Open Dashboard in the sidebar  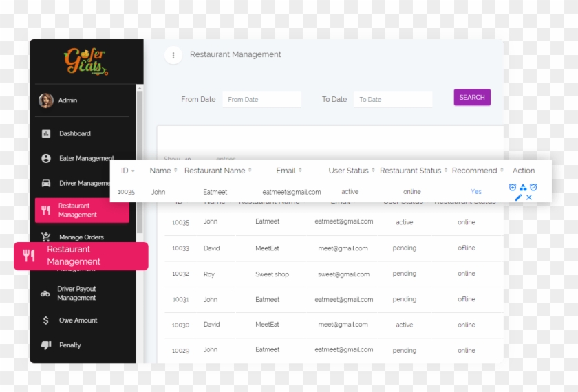point(74,133)
